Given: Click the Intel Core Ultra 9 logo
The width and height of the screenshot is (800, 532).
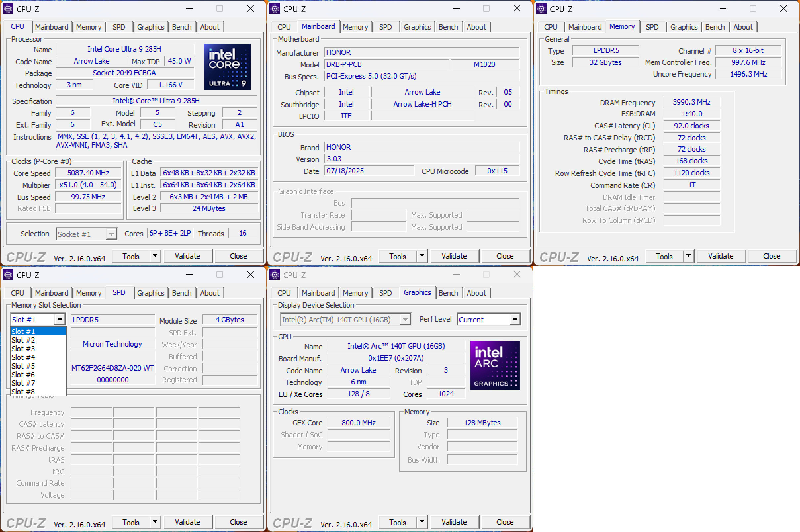Looking at the screenshot, I should (227, 67).
